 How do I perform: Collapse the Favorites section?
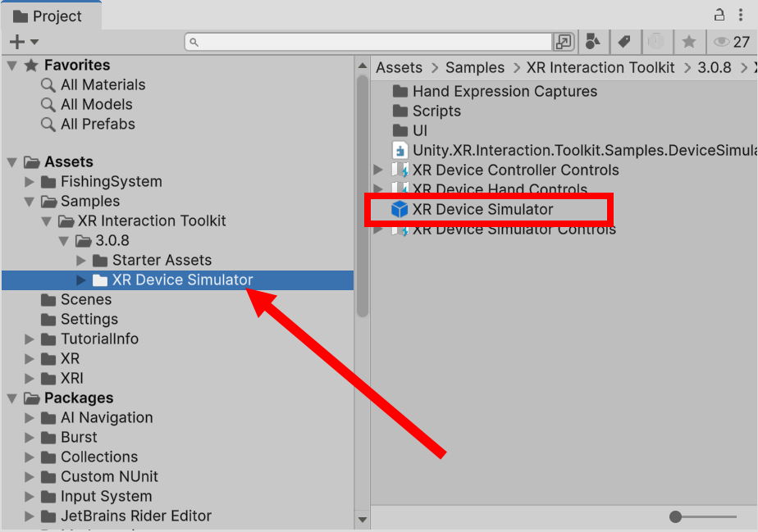[12, 66]
